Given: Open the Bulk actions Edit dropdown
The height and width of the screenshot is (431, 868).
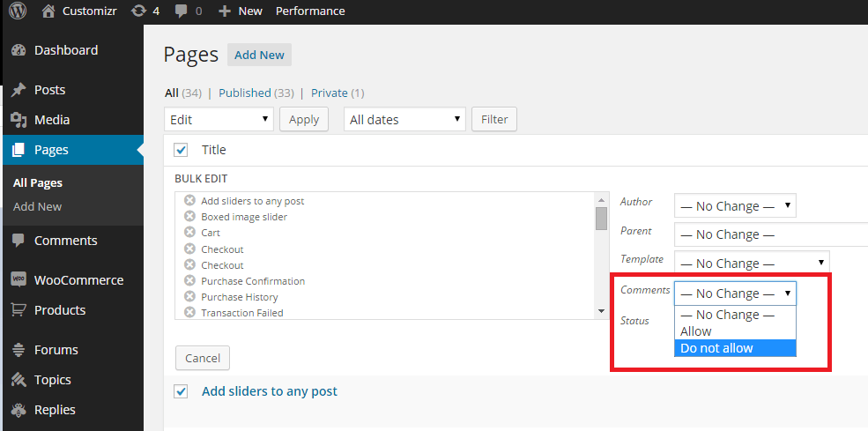Looking at the screenshot, I should pos(219,119).
